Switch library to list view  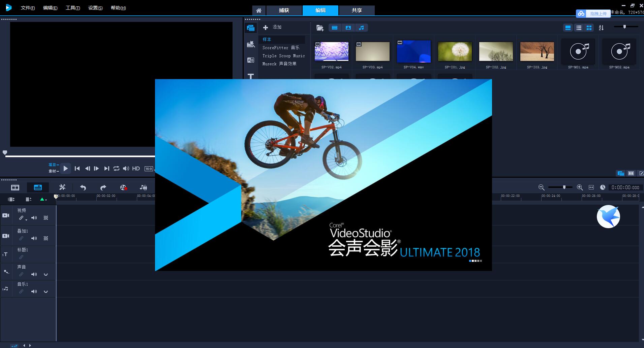point(579,28)
